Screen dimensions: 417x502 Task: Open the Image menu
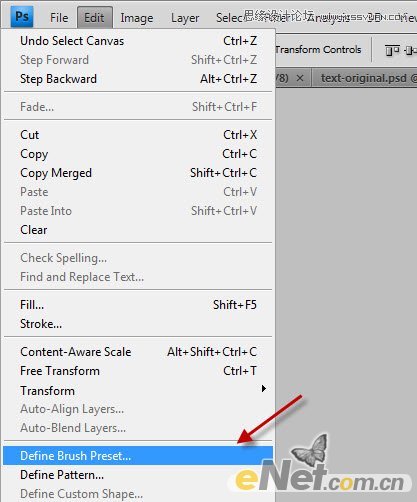137,18
